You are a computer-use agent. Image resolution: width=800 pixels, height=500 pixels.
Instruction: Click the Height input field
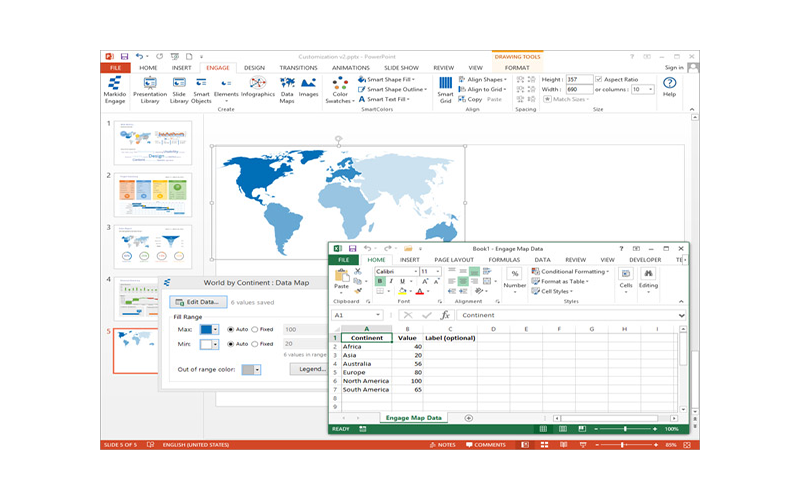coord(579,80)
